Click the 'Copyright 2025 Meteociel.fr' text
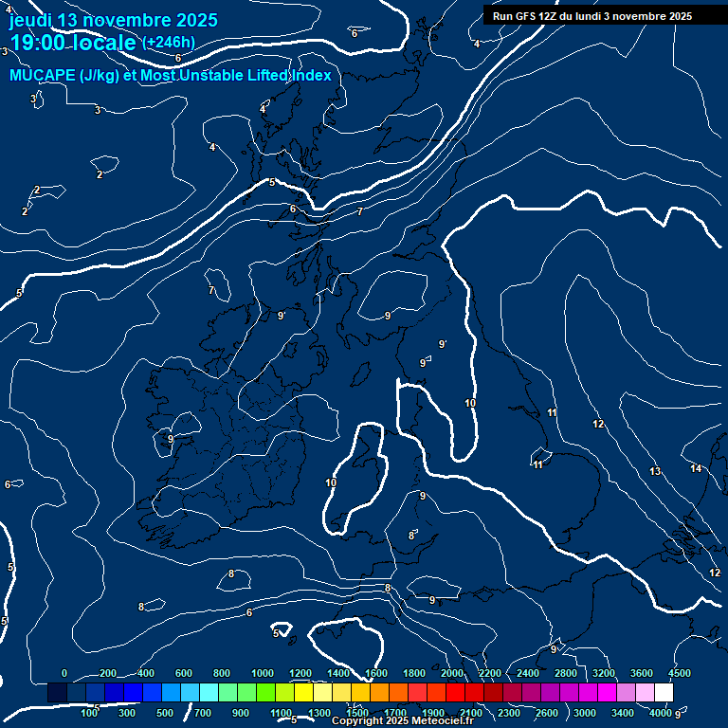This screenshot has width=728, height=728. tap(403, 720)
